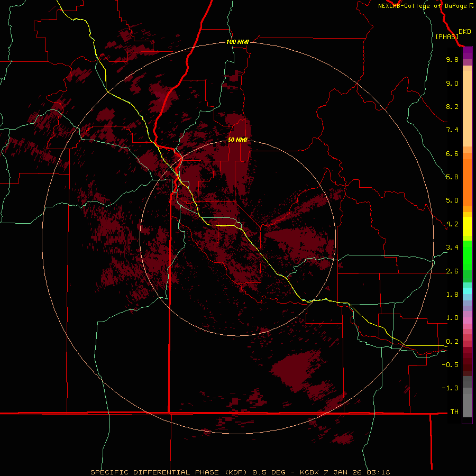476x476 pixels.
Task: Click the 8.2 value on the color scale
Action: 452,106
